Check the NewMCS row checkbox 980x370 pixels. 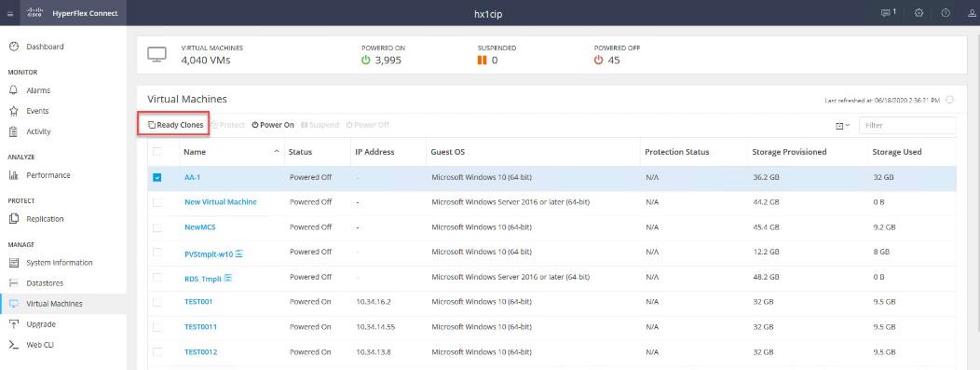157,227
